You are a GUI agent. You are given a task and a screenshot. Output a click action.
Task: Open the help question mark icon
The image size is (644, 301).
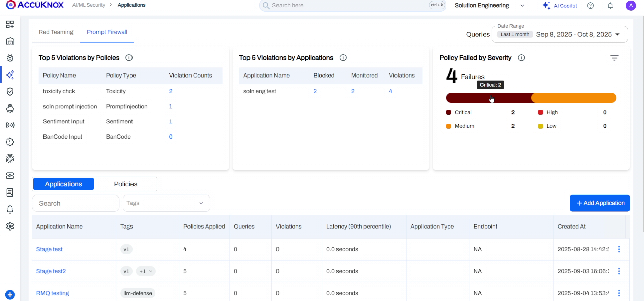[590, 6]
